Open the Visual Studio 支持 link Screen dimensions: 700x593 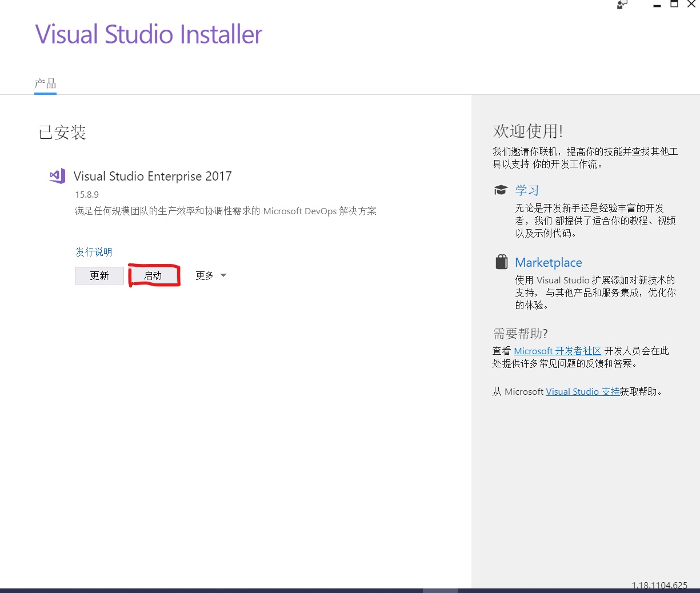point(582,391)
